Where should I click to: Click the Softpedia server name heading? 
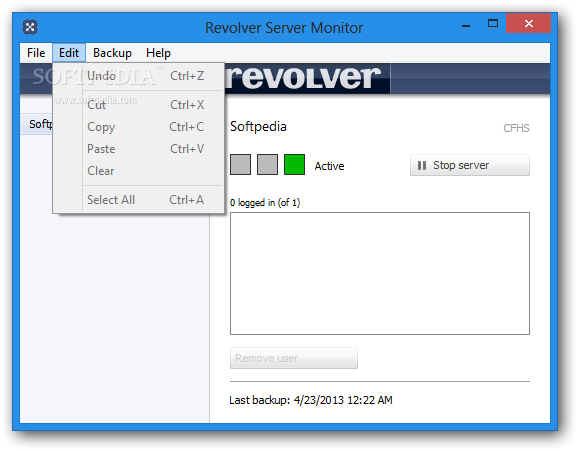[258, 126]
